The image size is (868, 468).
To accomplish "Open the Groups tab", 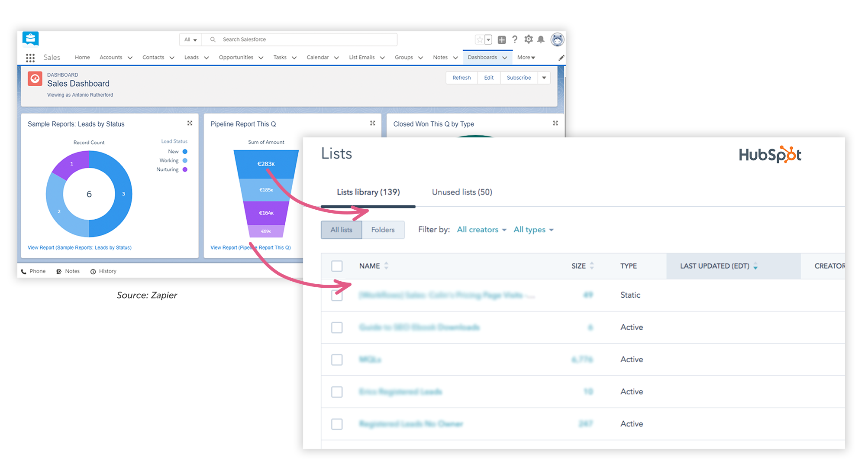I will pyautogui.click(x=404, y=57).
